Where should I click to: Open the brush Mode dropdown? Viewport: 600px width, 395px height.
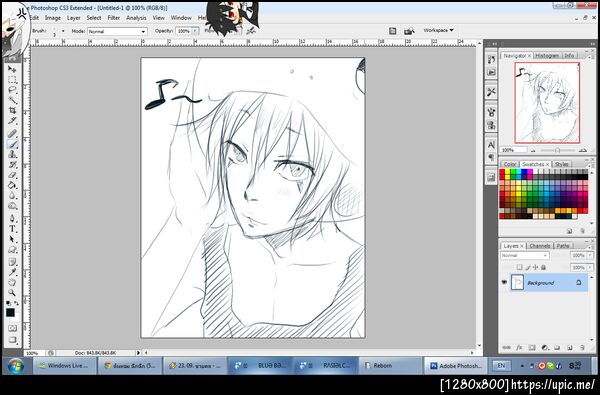tap(117, 31)
